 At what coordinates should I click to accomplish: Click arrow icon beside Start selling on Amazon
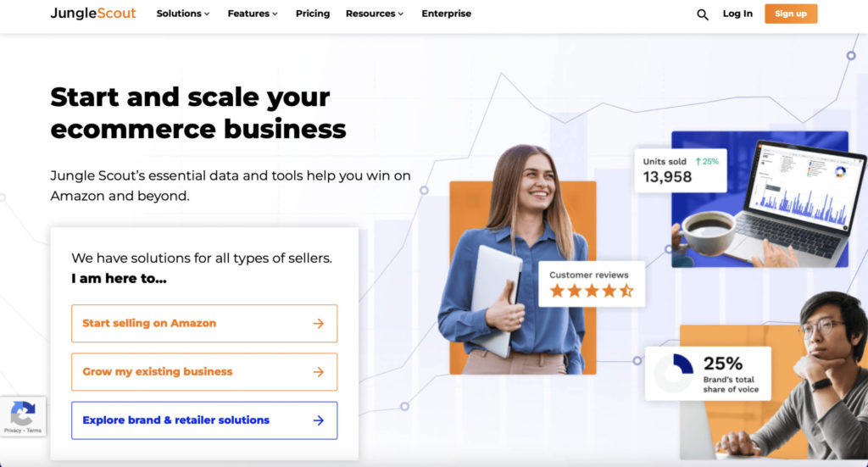(x=319, y=323)
